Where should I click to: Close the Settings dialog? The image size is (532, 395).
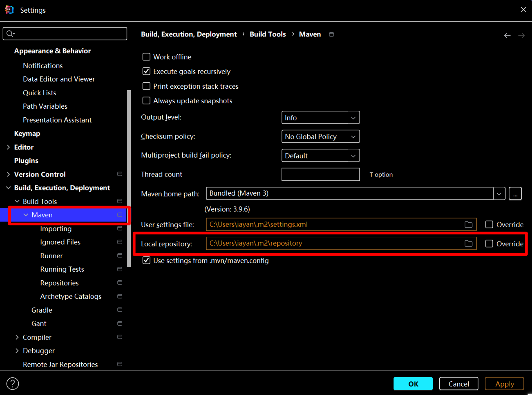[x=524, y=10]
